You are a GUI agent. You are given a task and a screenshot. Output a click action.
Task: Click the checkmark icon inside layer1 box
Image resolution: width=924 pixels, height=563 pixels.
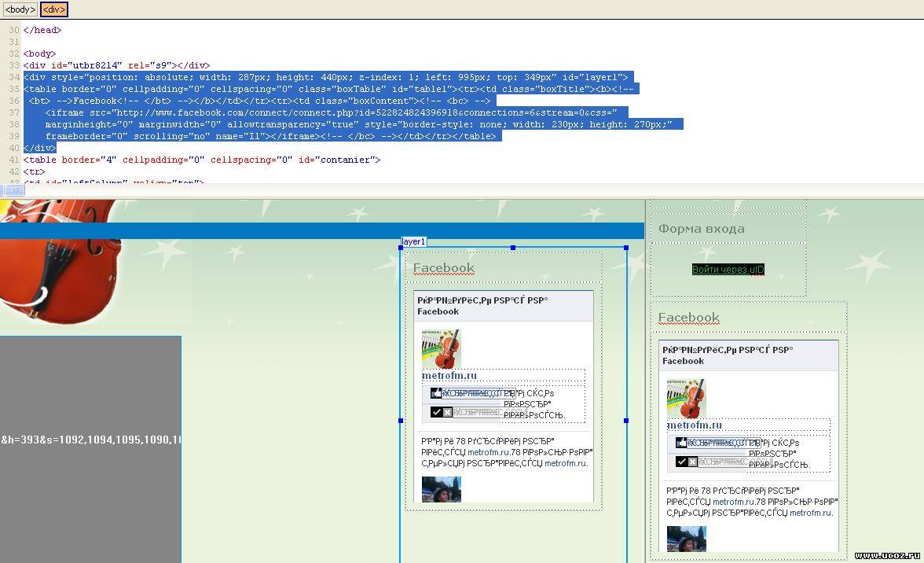[x=436, y=412]
